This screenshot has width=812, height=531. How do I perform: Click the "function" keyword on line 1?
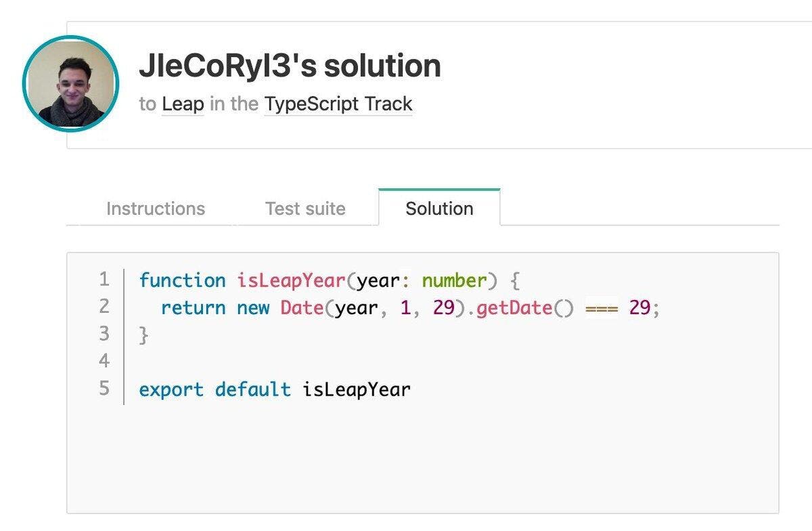coord(182,280)
